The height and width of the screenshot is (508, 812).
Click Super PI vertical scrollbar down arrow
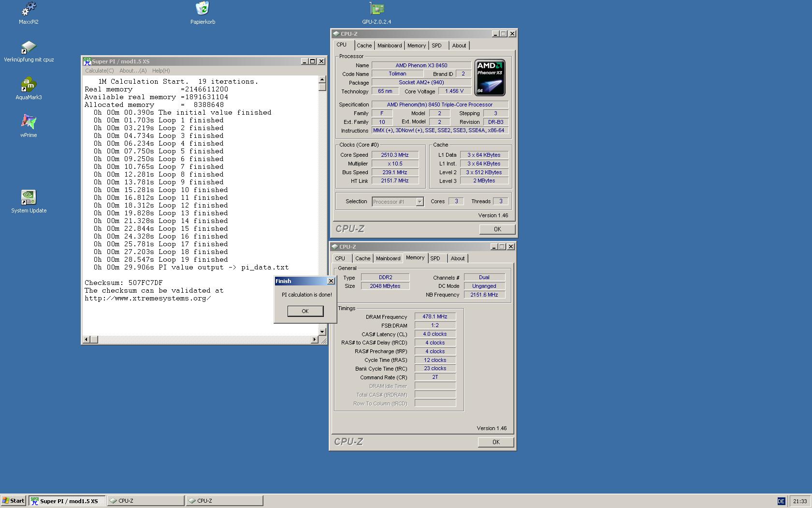pyautogui.click(x=322, y=331)
